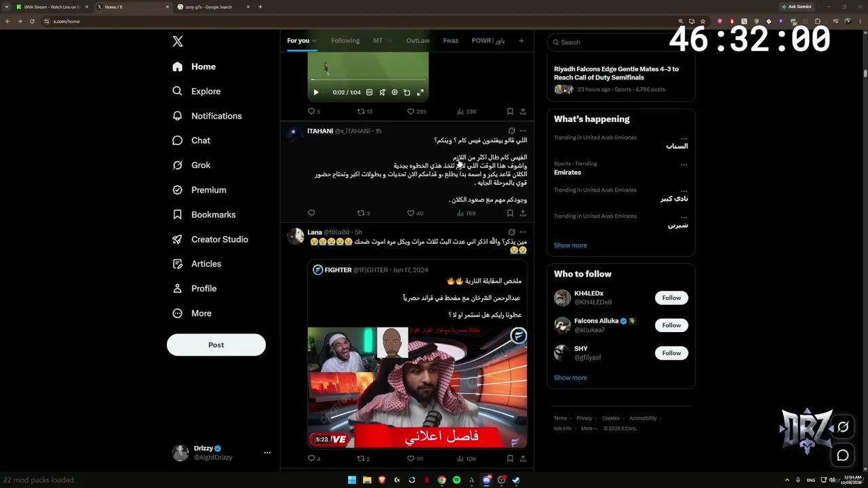Open Chat in the sidebar
The image size is (868, 488).
tap(191, 140)
